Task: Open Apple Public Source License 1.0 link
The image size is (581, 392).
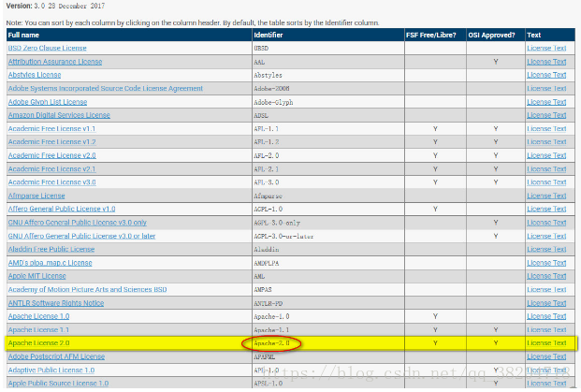Action: [58, 384]
